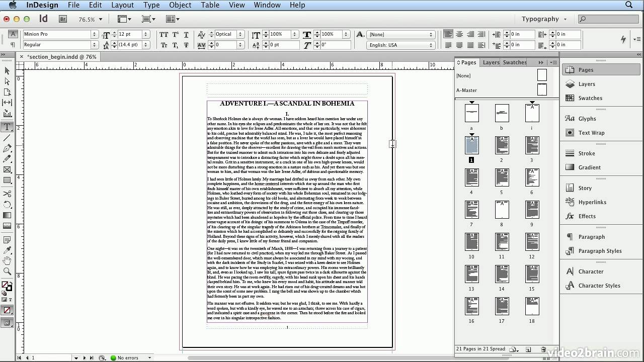Open Adobe Bridge via Br icon
The height and width of the screenshot is (362, 644).
point(63,19)
